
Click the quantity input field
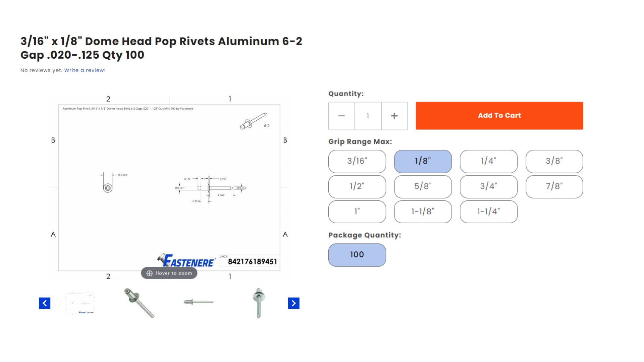tap(368, 116)
